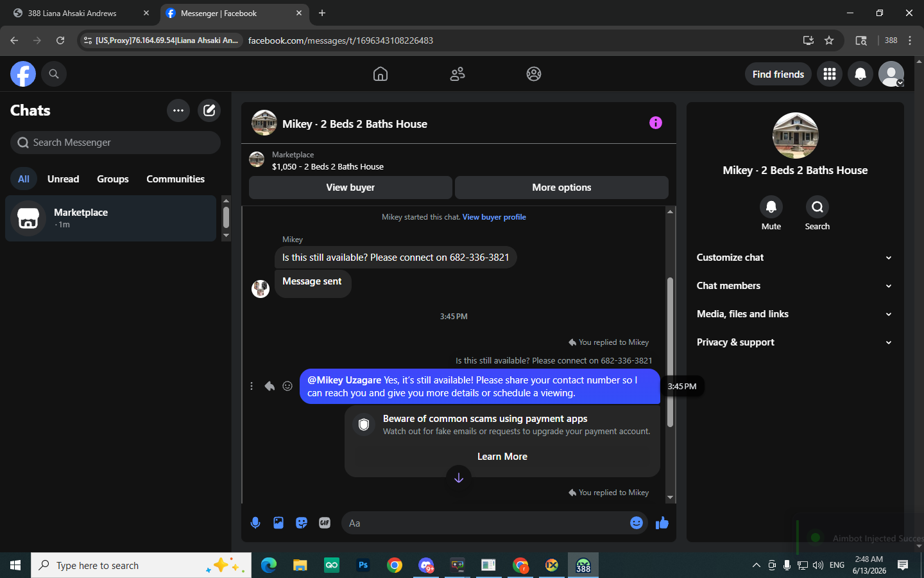Click Learn More on scam warning
Viewport: 924px width, 578px height.
[x=502, y=457]
